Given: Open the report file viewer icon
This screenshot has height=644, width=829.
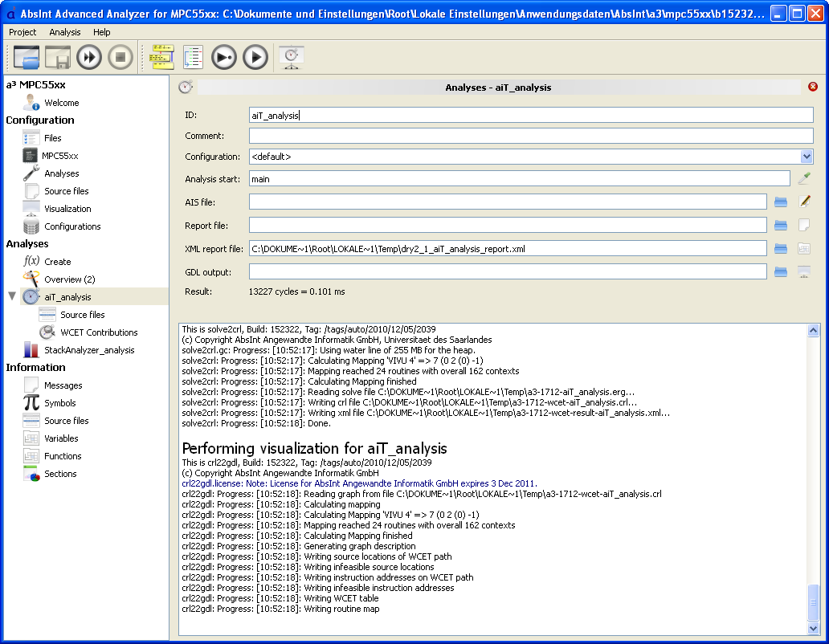Looking at the screenshot, I should 804,225.
